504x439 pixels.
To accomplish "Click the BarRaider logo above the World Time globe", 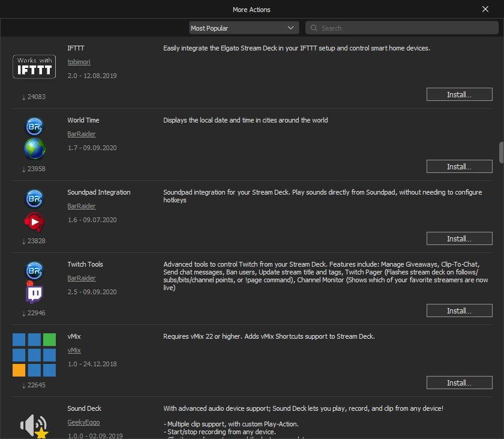I will (34, 126).
